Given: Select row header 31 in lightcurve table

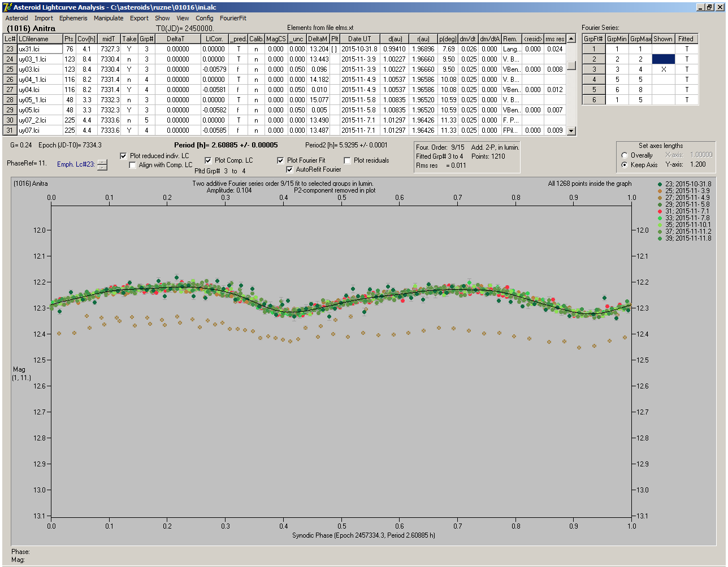Looking at the screenshot, I should (x=10, y=130).
